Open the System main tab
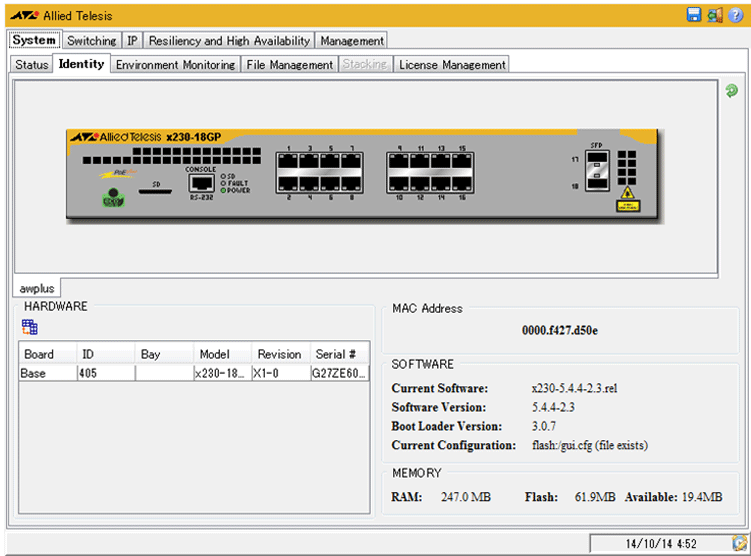This screenshot has height=556, width=751. (x=34, y=40)
